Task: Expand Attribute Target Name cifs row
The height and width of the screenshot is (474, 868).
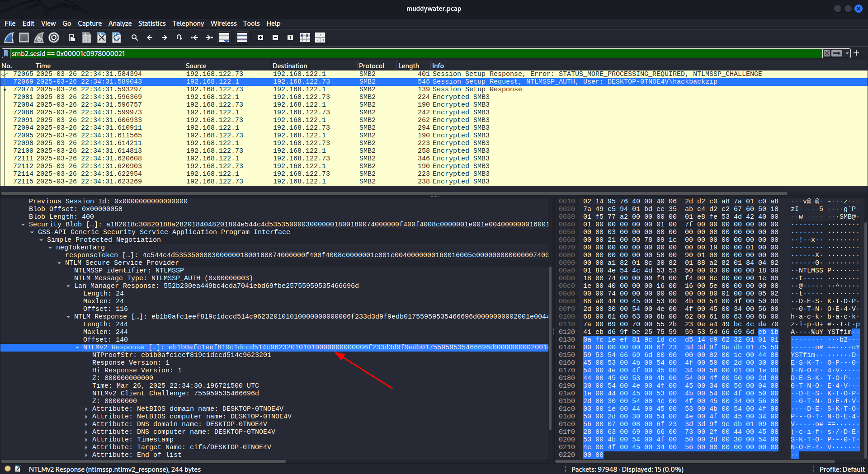Action: [86, 447]
